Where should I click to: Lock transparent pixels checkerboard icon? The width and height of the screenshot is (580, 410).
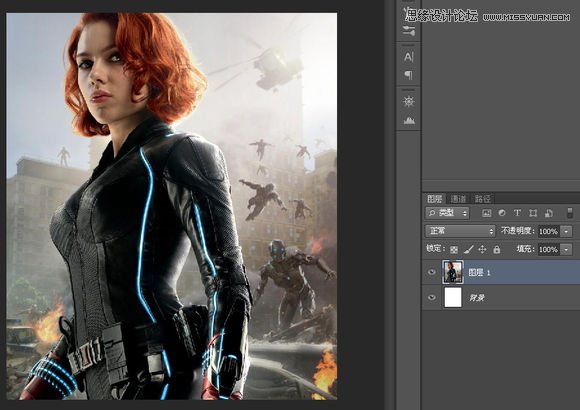[x=454, y=250]
